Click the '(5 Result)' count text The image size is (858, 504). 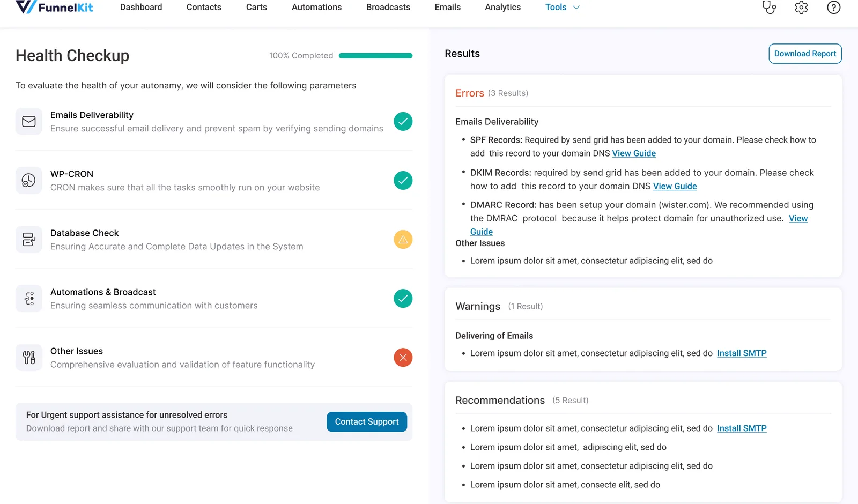tap(571, 401)
